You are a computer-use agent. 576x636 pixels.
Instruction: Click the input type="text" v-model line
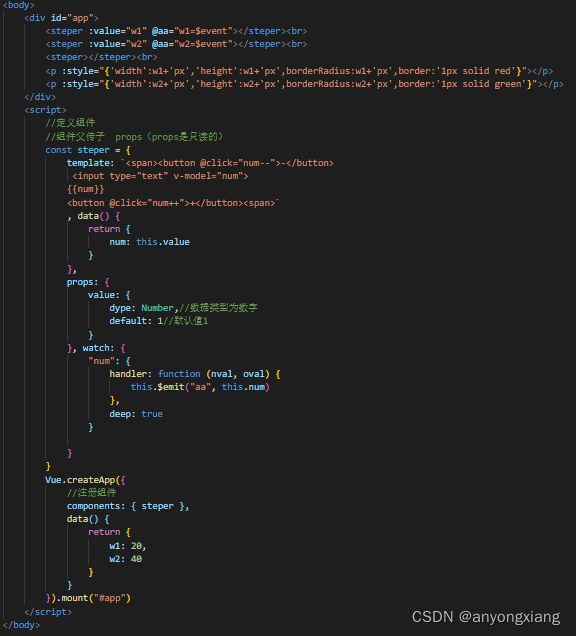[x=160, y=176]
